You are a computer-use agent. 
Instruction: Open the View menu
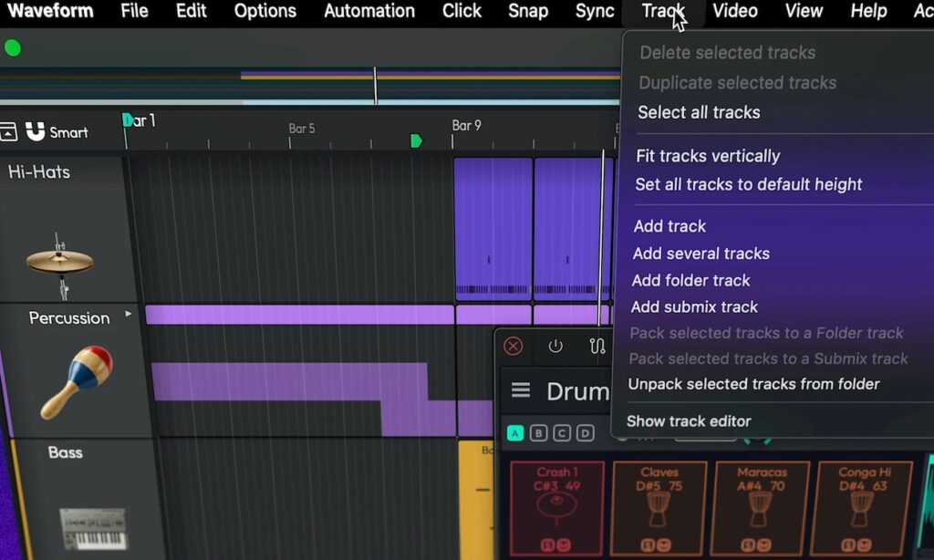click(804, 11)
